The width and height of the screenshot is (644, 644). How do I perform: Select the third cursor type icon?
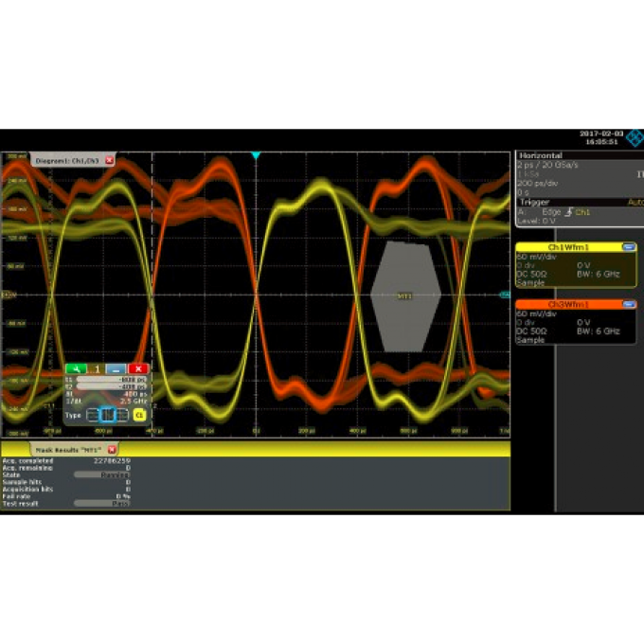point(122,415)
